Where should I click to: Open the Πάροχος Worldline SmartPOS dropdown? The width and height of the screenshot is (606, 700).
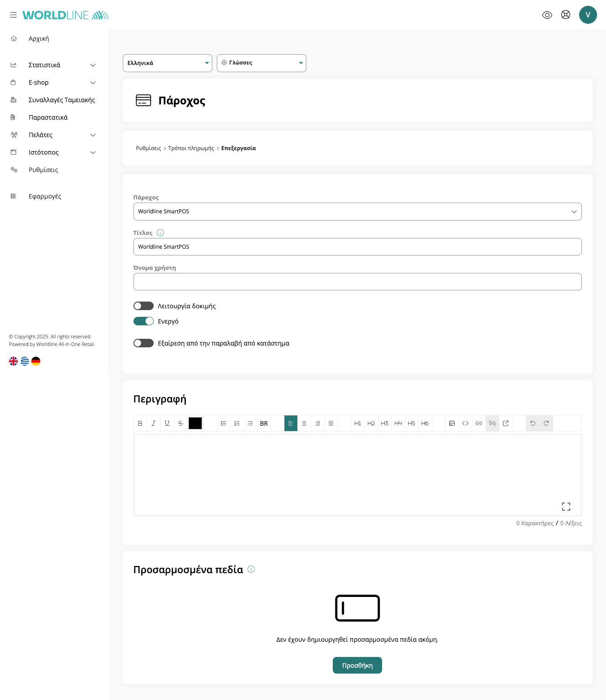click(357, 212)
